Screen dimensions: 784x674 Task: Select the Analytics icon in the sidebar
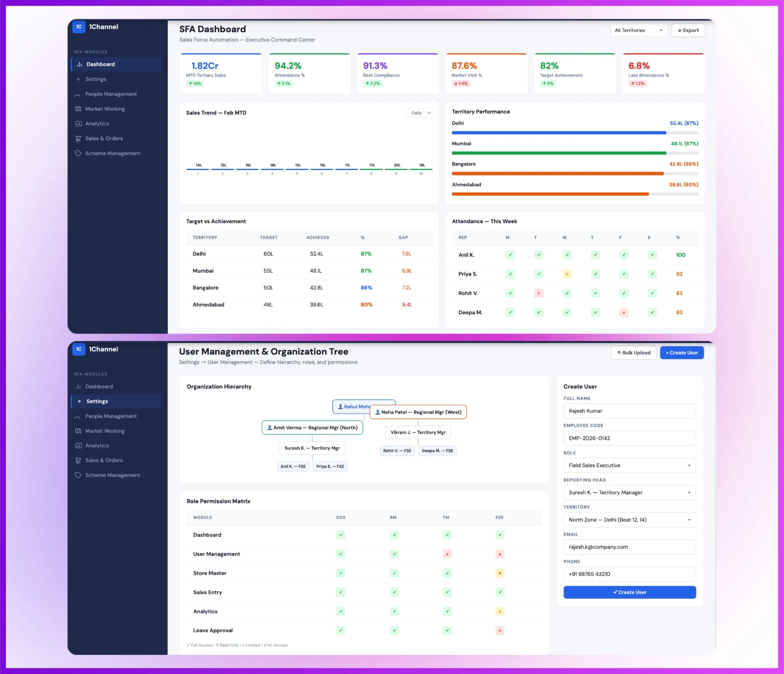[78, 123]
